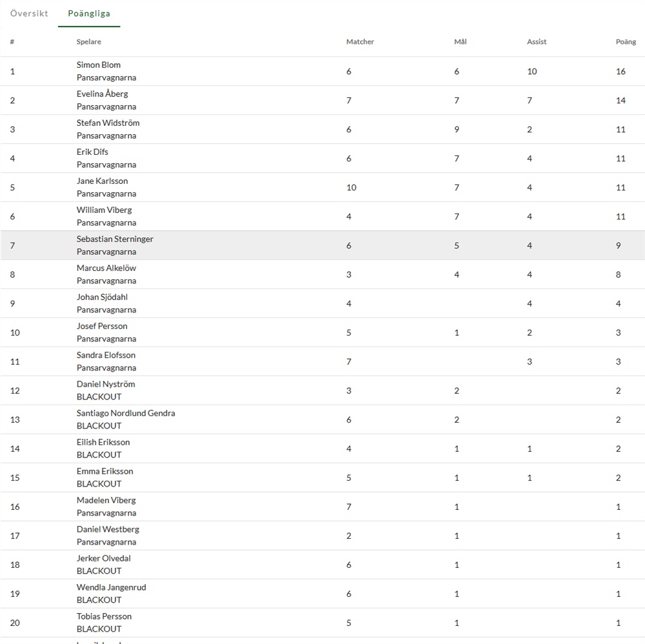Click on Jane Karlsson's name

[102, 181]
